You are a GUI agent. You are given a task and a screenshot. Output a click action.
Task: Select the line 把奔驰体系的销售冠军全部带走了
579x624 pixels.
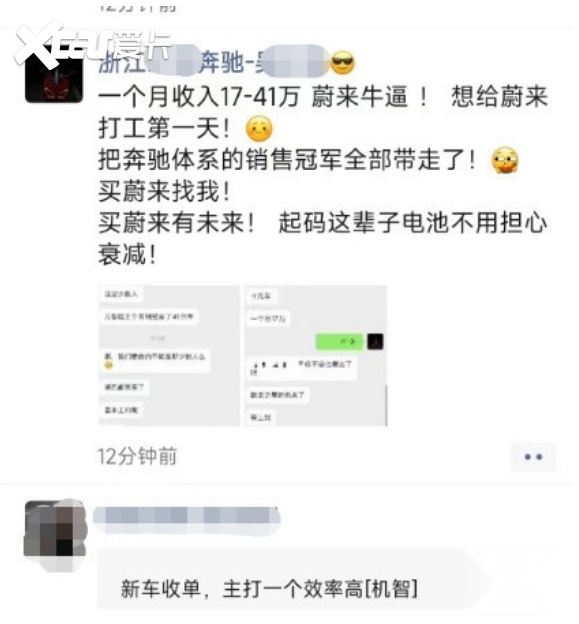[x=287, y=160]
